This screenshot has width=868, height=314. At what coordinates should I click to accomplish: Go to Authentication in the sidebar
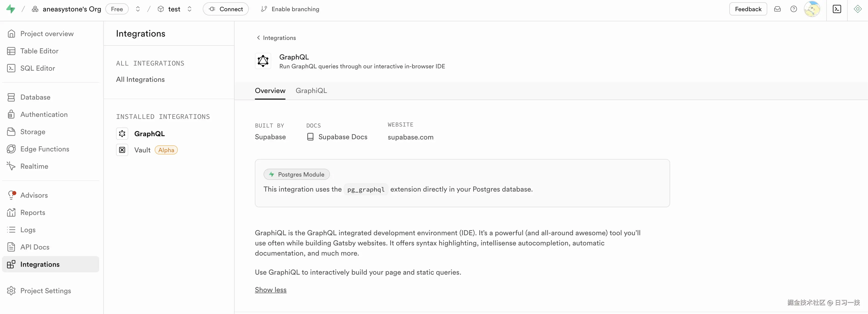[44, 114]
